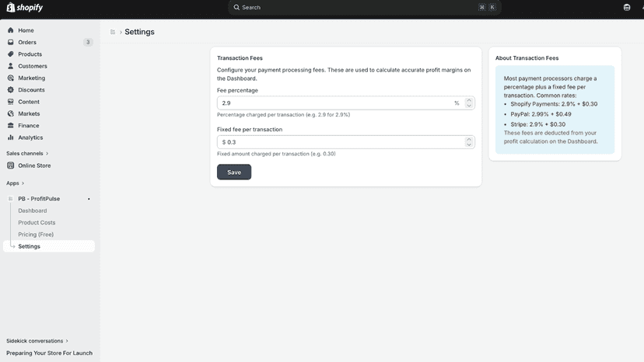Open the Discounts badge icon
644x362 pixels.
11,90
